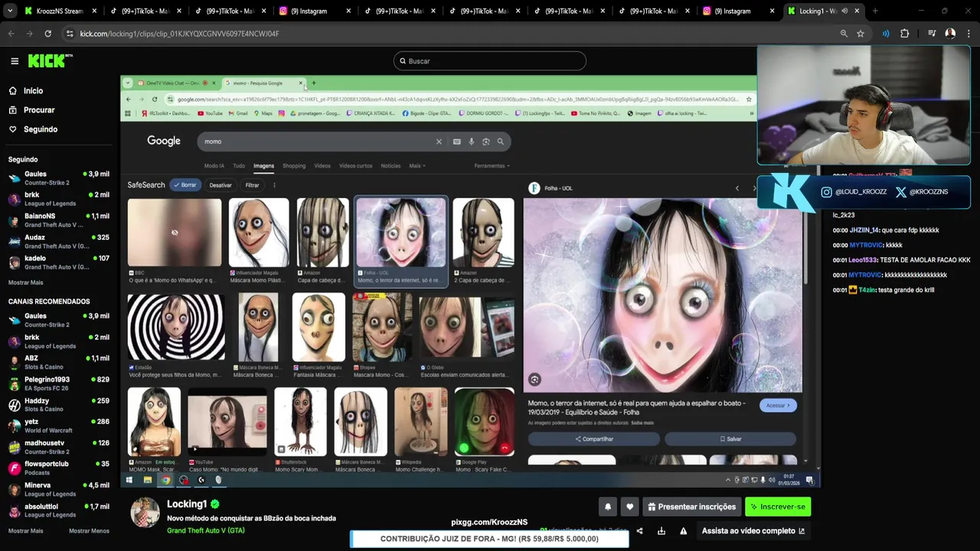Expand recommended channels with bottom Mostrar Mais

click(26, 531)
